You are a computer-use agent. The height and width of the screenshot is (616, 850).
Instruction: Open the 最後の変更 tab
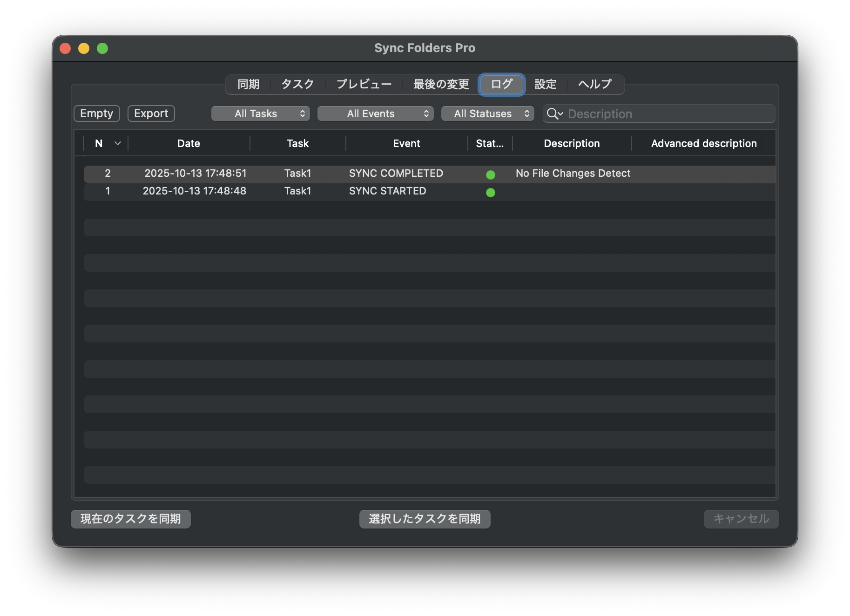tap(441, 85)
